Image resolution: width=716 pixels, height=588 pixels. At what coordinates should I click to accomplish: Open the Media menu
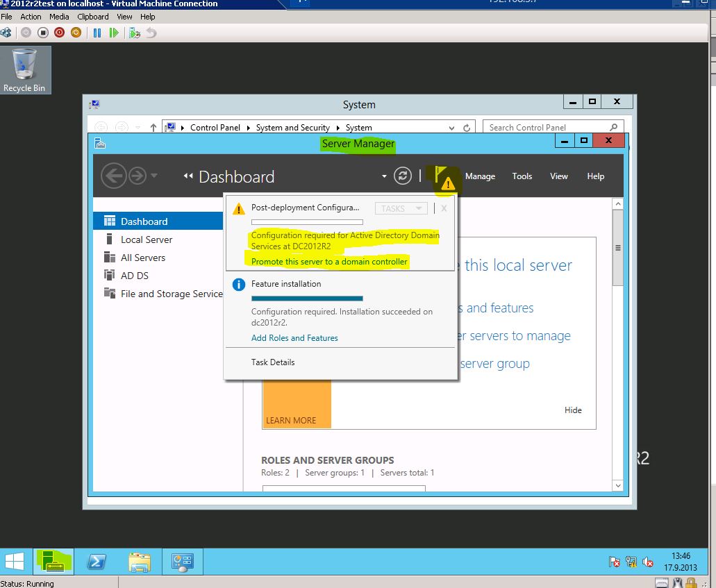pos(59,17)
